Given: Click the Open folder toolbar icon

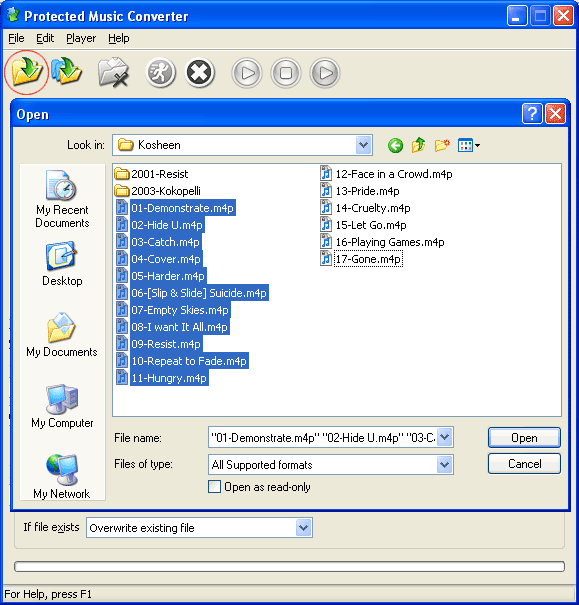Looking at the screenshot, I should coord(66,71).
